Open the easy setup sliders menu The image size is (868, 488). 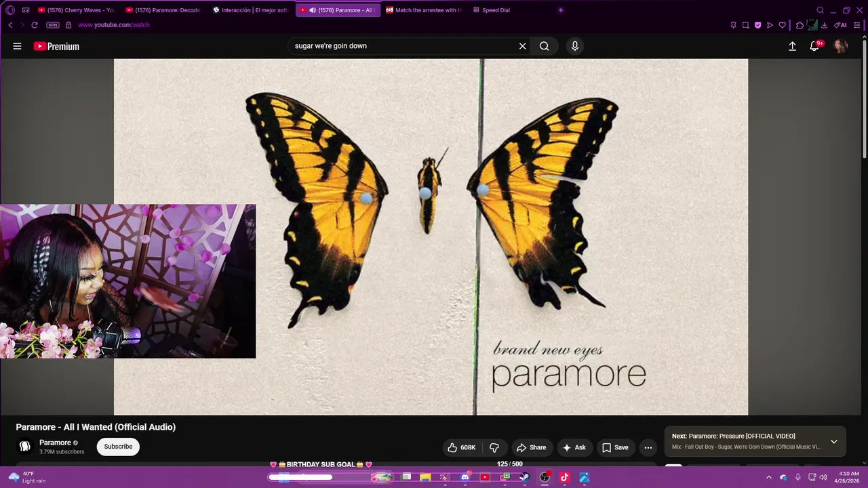(857, 25)
